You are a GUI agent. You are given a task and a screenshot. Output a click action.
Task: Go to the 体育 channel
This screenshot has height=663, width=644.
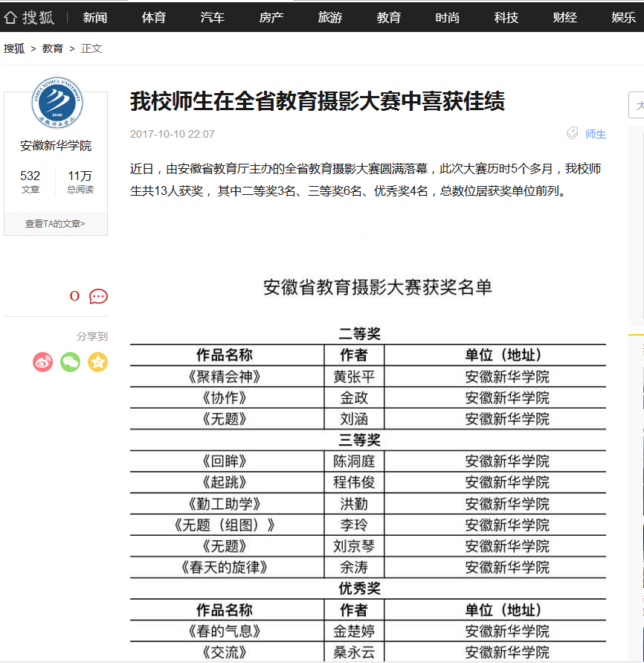pyautogui.click(x=154, y=17)
